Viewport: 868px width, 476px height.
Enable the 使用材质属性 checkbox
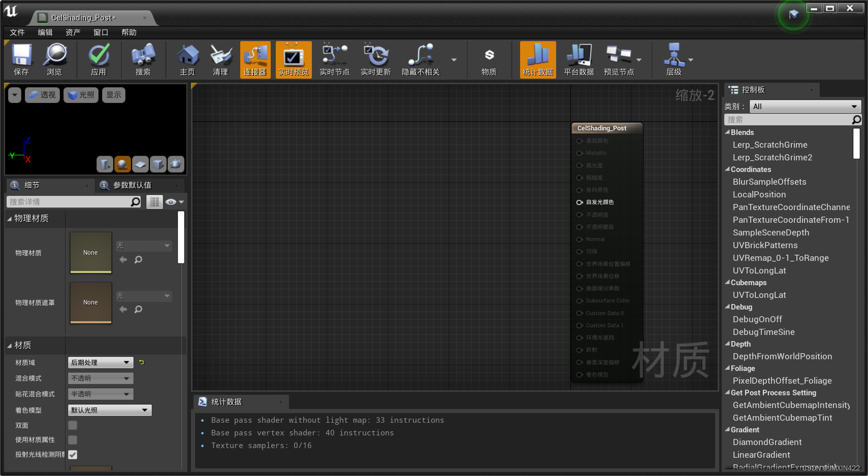(73, 440)
